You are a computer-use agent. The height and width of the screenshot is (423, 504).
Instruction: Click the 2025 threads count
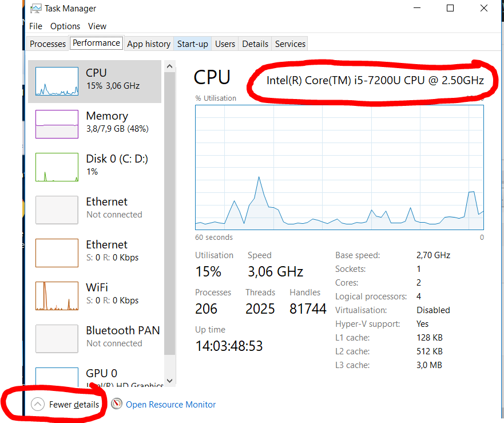[x=260, y=309]
